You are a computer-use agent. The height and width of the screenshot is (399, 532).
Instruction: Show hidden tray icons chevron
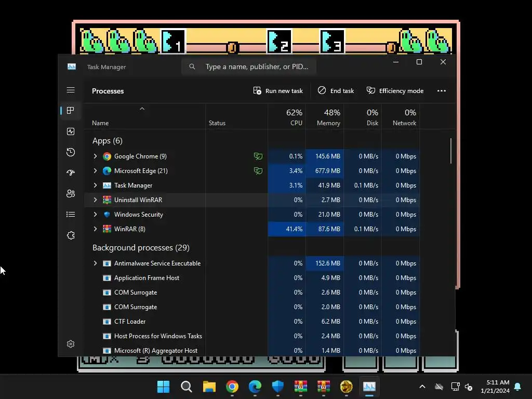tap(422, 387)
